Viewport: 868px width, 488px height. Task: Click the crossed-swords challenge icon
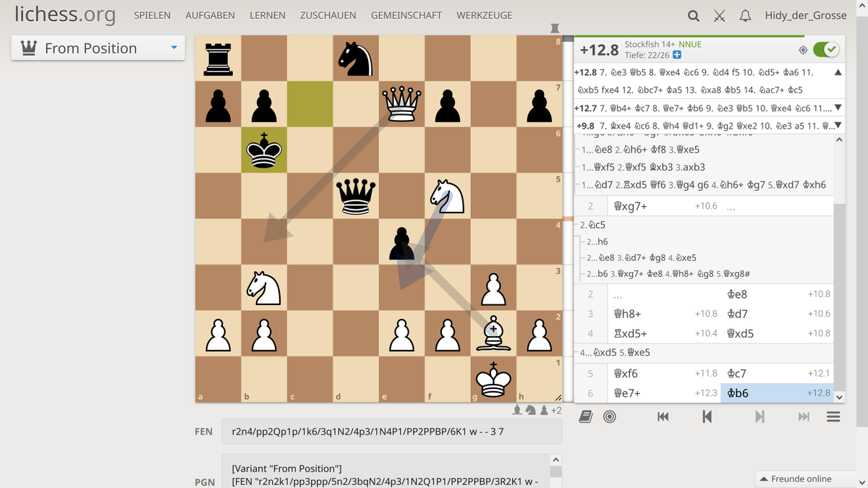point(719,15)
